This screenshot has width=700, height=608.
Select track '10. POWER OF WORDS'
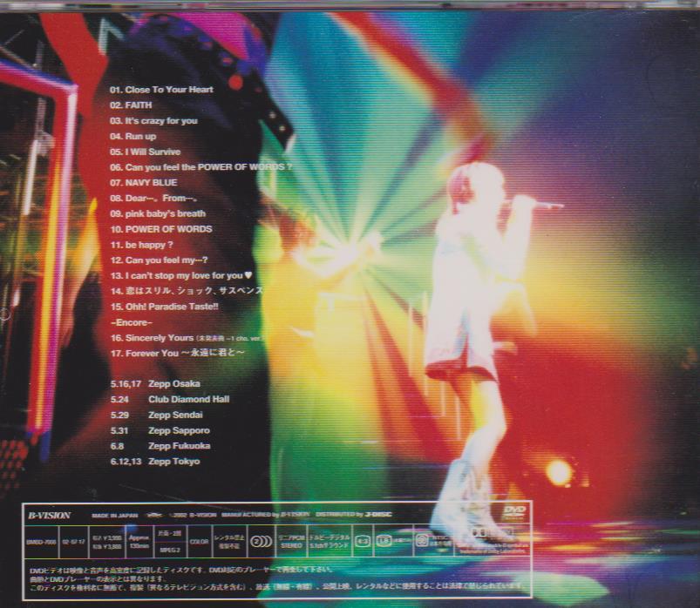(161, 229)
